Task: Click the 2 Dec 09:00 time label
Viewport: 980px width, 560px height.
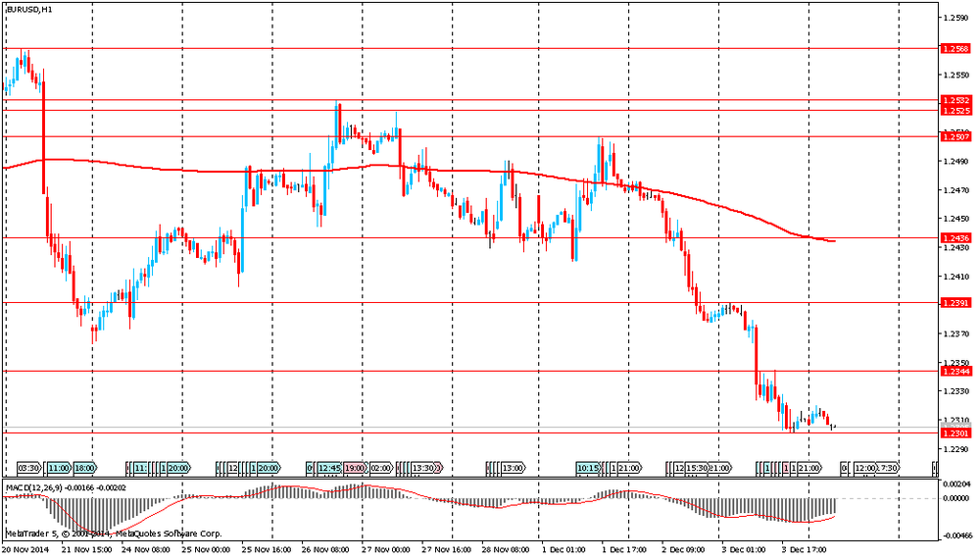Action: coord(684,550)
